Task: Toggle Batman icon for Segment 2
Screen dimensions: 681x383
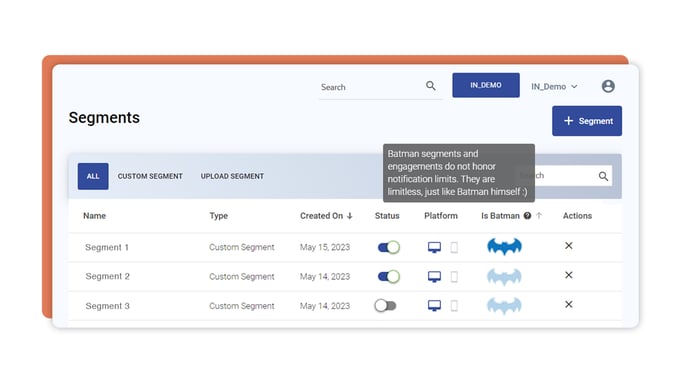Action: pos(504,277)
